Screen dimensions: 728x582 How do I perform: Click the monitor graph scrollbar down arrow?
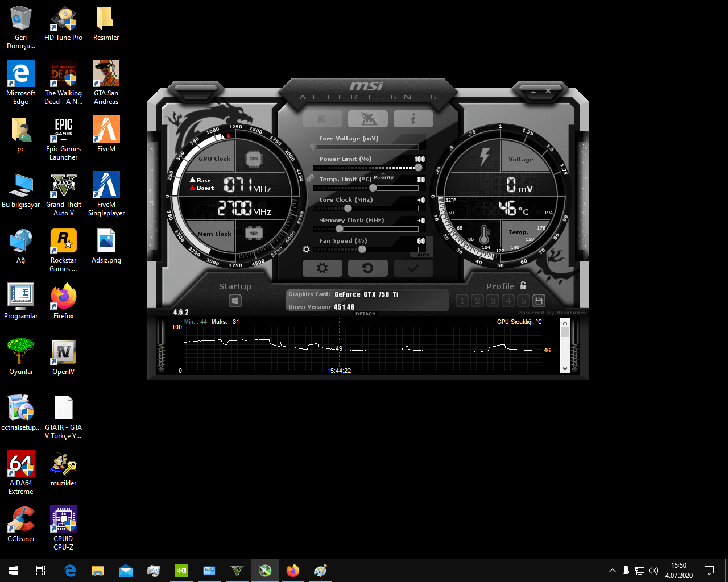[565, 368]
